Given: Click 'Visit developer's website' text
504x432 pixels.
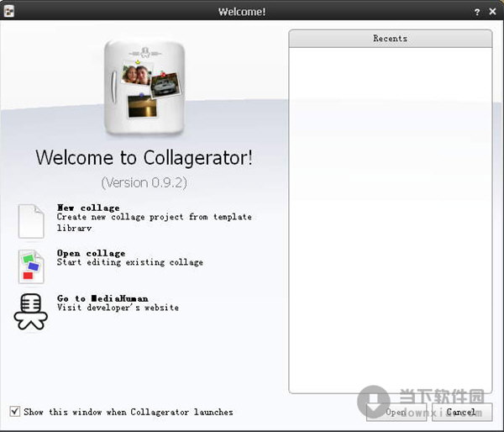Looking at the screenshot, I should tap(118, 308).
